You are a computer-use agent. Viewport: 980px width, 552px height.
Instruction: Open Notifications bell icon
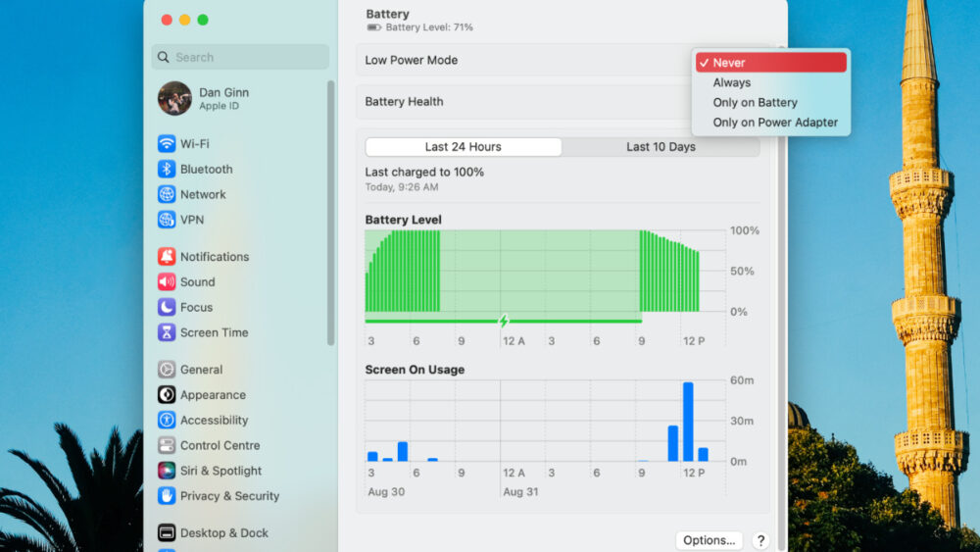167,256
